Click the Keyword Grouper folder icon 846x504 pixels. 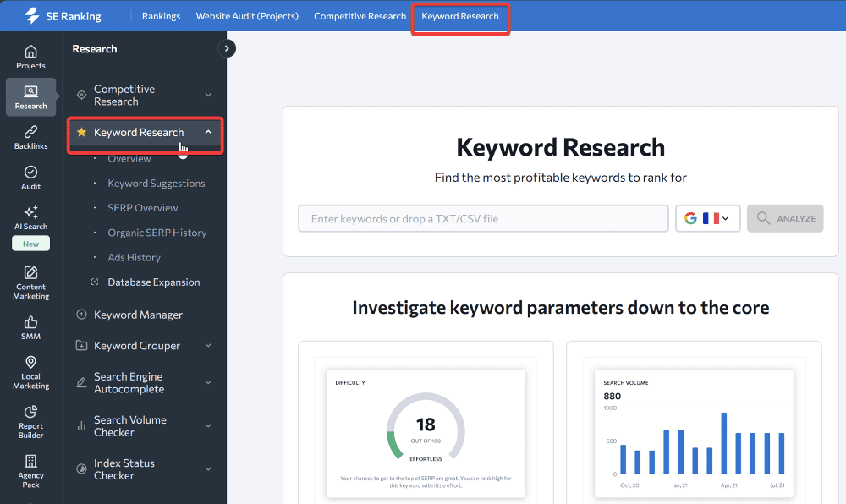tap(81, 346)
